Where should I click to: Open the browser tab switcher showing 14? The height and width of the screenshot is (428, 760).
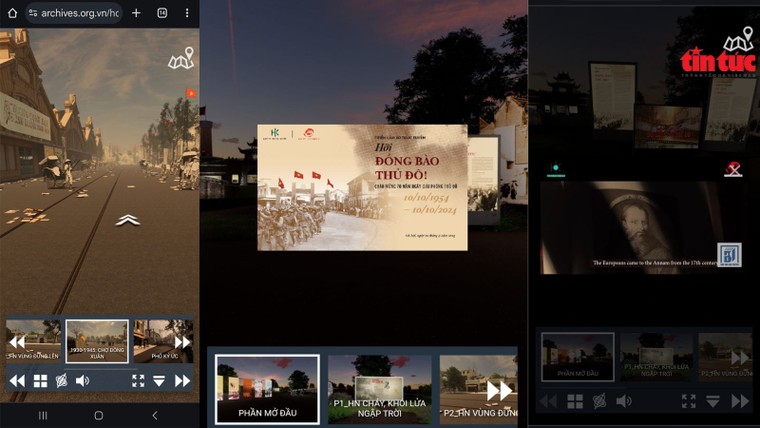pos(162,13)
